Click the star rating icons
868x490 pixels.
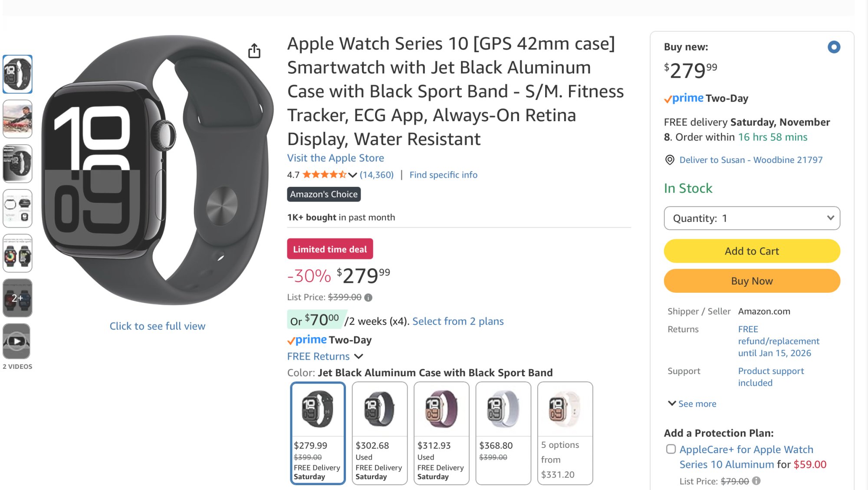point(324,175)
